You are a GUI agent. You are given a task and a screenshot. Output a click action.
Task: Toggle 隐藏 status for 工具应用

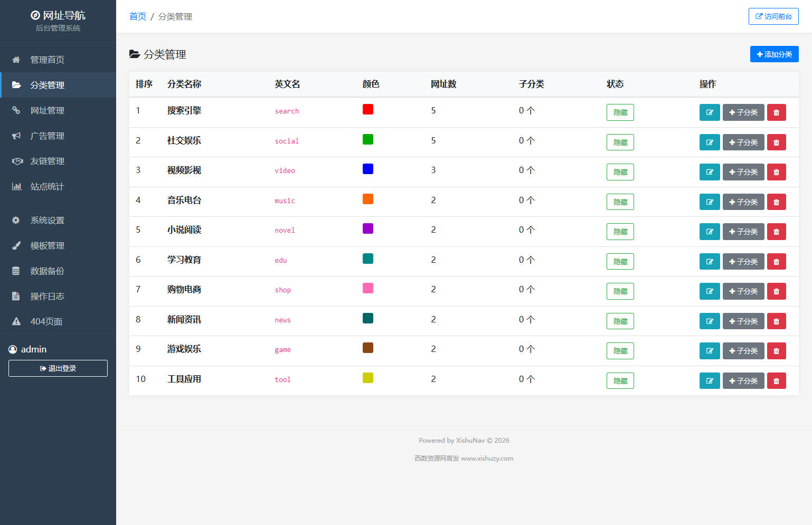click(620, 381)
